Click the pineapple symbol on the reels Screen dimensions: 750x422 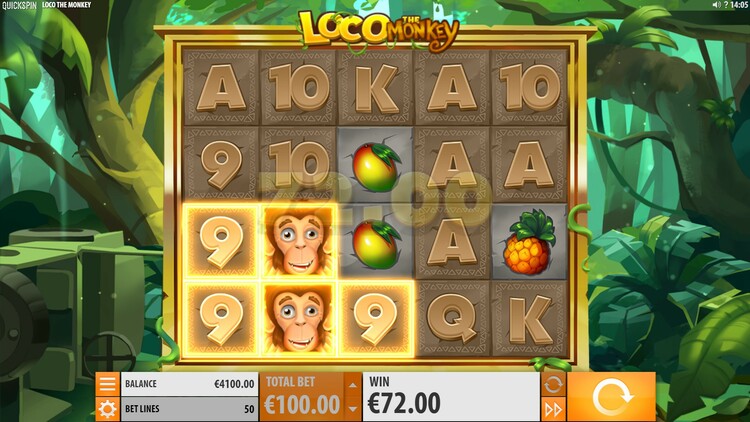529,242
